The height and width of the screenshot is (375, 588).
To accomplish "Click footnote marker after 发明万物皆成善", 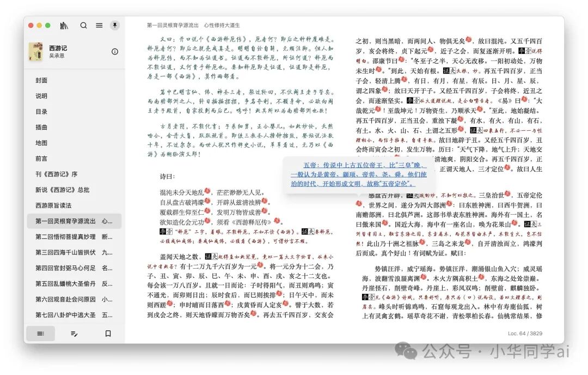I will coord(265,210).
